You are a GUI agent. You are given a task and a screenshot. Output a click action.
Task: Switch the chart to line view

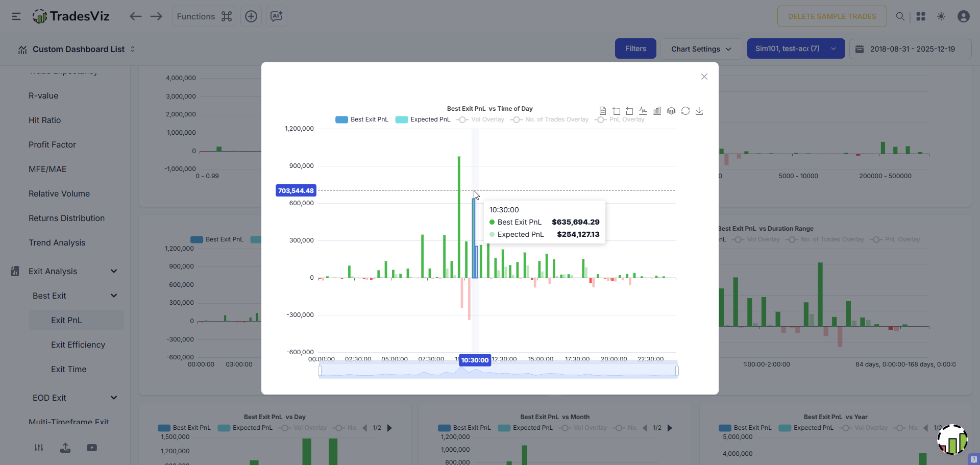click(x=643, y=111)
